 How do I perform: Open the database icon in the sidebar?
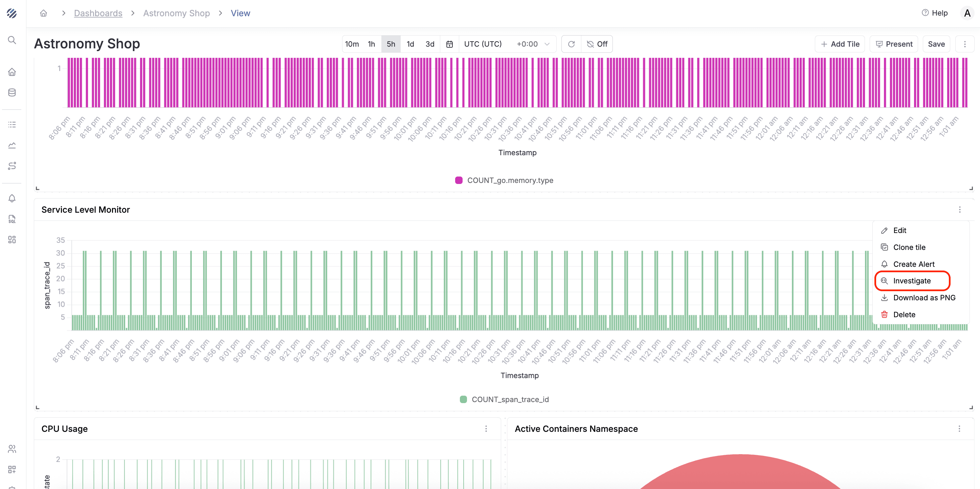(12, 92)
